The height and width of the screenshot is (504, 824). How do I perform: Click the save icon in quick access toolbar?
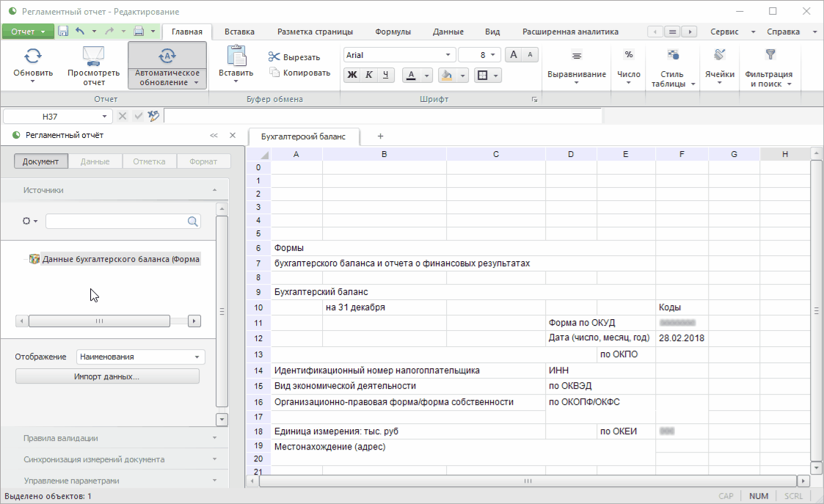point(63,32)
